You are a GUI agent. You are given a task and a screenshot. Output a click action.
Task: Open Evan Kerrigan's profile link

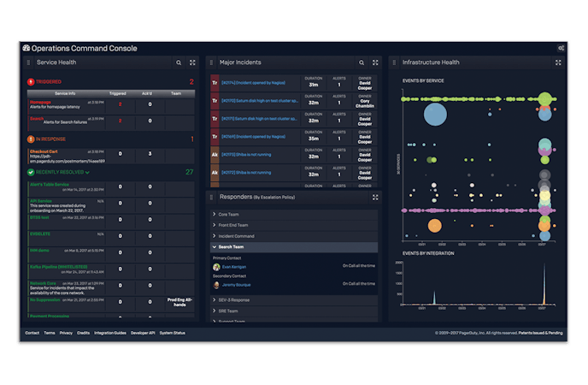pyautogui.click(x=234, y=267)
